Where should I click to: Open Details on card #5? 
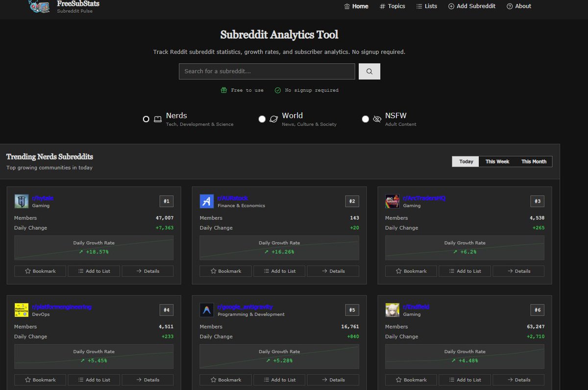tap(333, 380)
